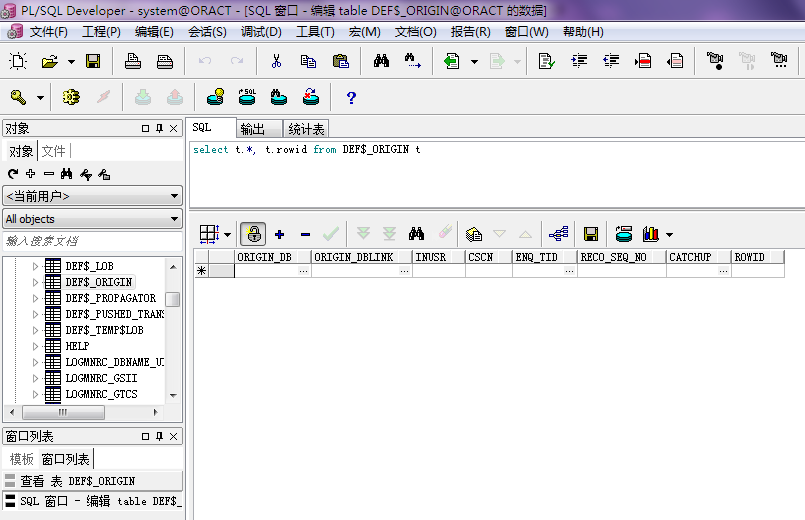Click the object search input field
This screenshot has width=805, height=520.
(x=92, y=241)
